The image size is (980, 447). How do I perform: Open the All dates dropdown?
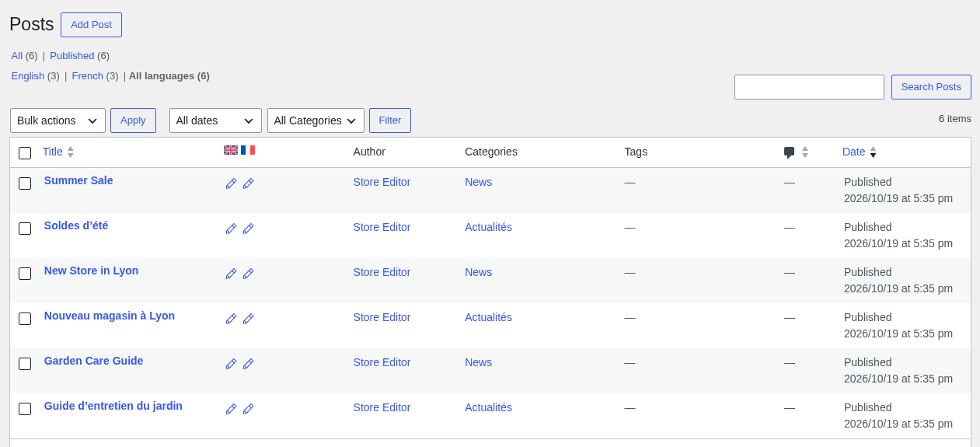coord(215,120)
